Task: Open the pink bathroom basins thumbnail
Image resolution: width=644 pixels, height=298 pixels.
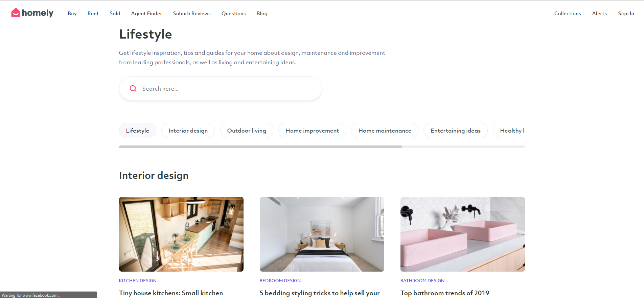Action: click(x=463, y=234)
